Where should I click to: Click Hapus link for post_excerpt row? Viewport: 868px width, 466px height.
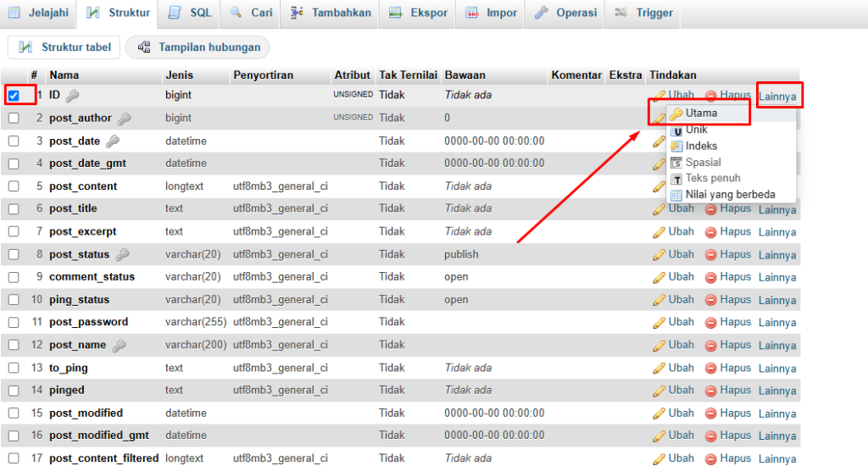coord(735,231)
